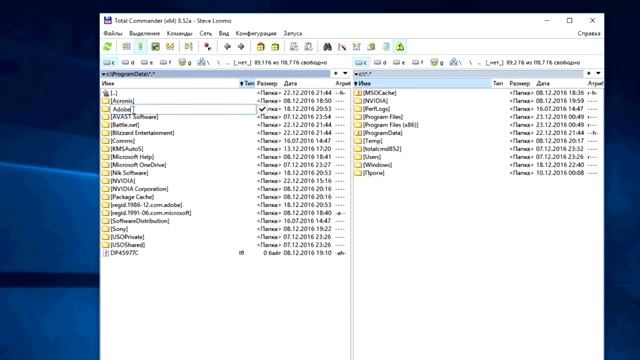Open the Конфигурация menu
Viewport: 640px width, 360px height.
[256, 33]
